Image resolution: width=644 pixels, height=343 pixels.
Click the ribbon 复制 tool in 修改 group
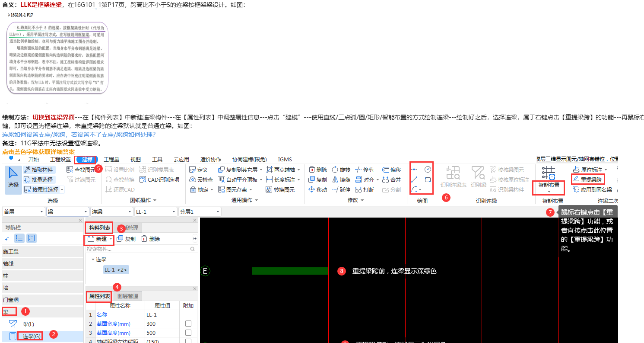[x=318, y=180]
